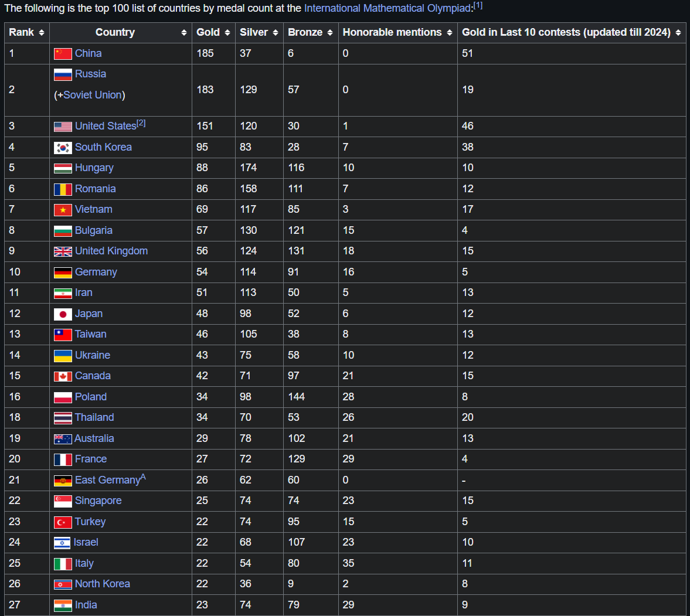
Task: Click the Singapore flag icon
Action: coord(63,502)
